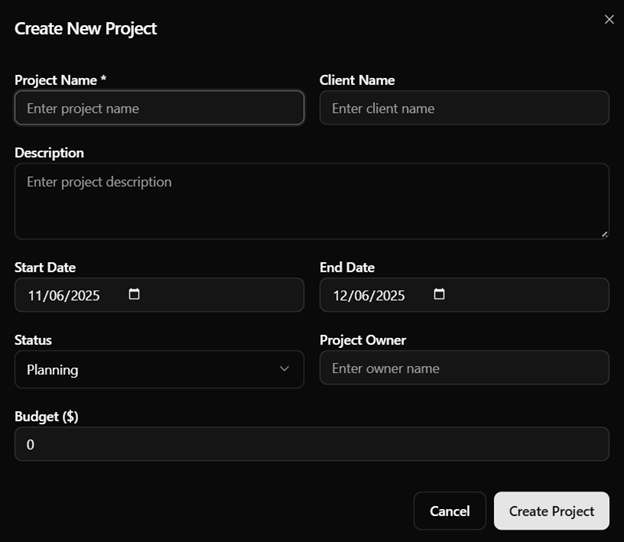The height and width of the screenshot is (542, 624).
Task: Grab the Description textarea resize handle
Action: [x=604, y=234]
